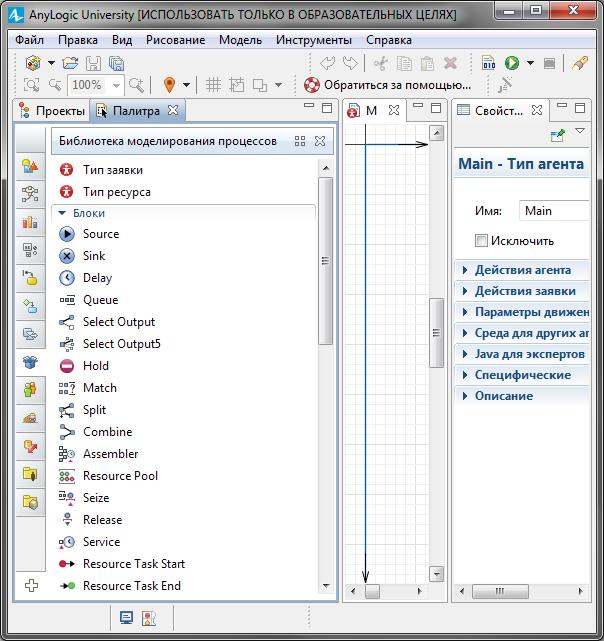Switch to the Проекты tab
Screen dimensions: 604x641
coord(52,111)
